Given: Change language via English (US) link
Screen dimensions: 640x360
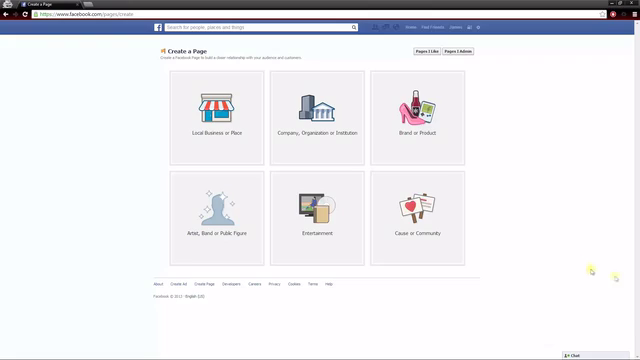Looking at the screenshot, I should 195,296.
